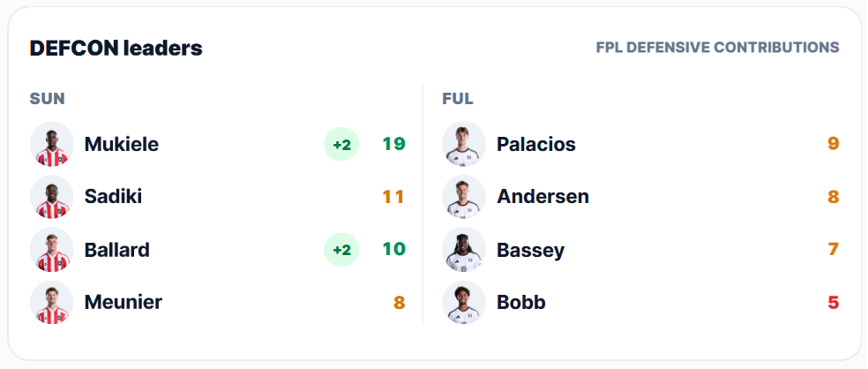The width and height of the screenshot is (868, 369).
Task: Click Sadiki's score of 11
Action: (393, 197)
